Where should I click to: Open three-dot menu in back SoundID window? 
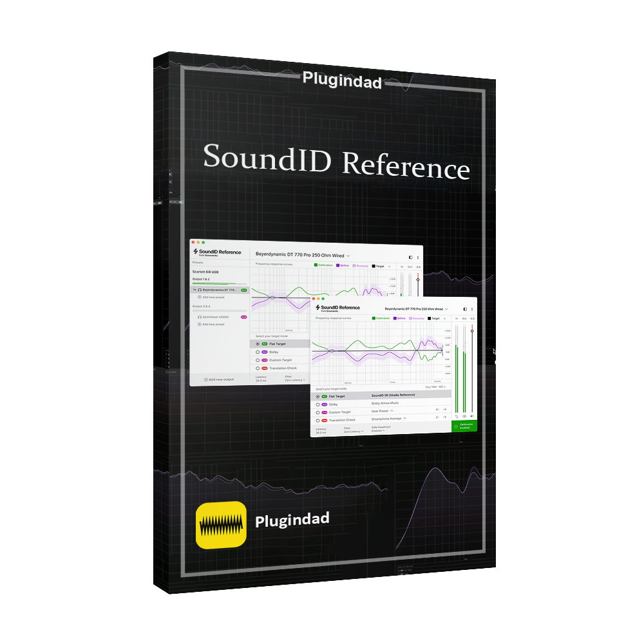click(x=418, y=258)
